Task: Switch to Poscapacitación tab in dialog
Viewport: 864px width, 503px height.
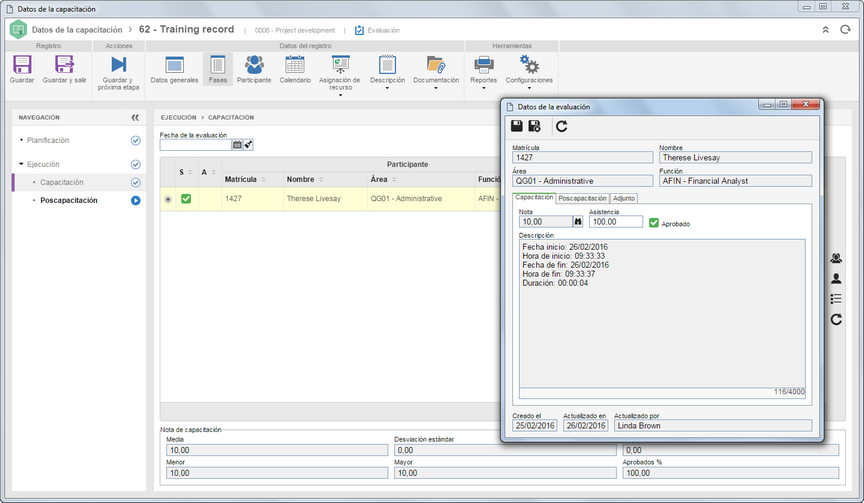Action: pyautogui.click(x=582, y=198)
